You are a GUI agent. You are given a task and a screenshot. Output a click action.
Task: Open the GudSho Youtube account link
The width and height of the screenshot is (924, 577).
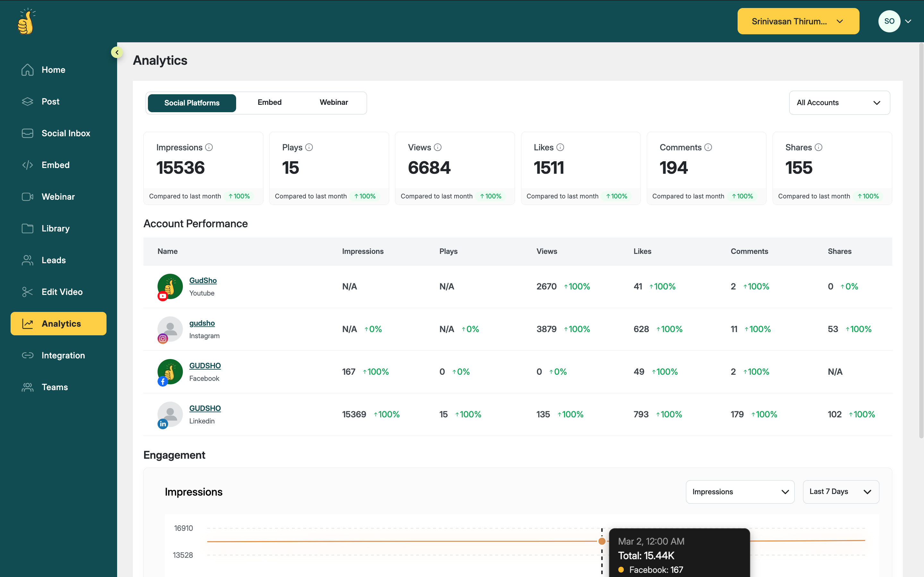coord(203,280)
